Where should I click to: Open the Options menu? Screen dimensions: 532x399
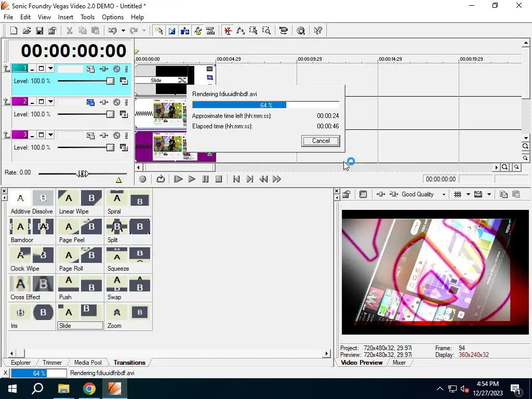click(113, 17)
